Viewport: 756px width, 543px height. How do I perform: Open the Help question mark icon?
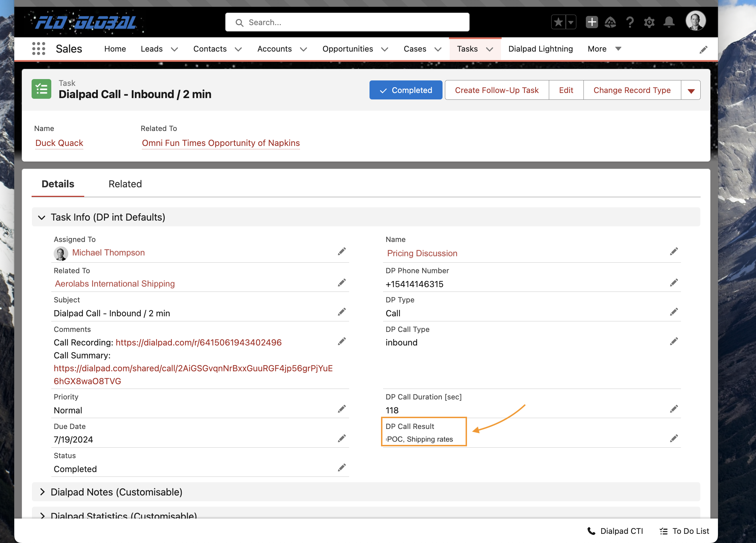(x=630, y=22)
